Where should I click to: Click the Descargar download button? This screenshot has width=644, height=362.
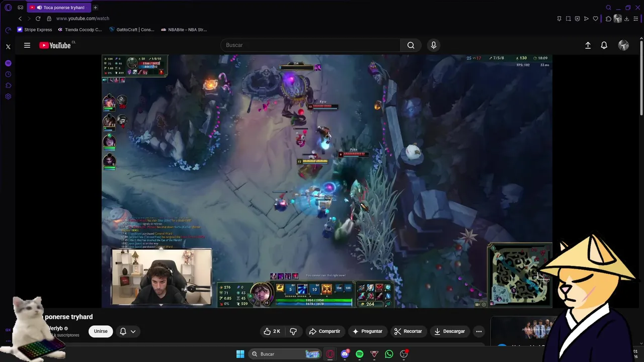(449, 331)
